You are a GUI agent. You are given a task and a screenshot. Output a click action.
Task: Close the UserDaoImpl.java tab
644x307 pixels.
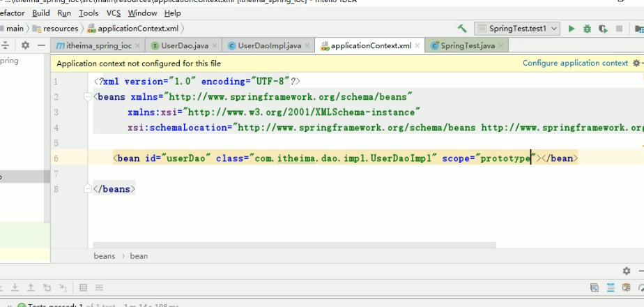[308, 45]
